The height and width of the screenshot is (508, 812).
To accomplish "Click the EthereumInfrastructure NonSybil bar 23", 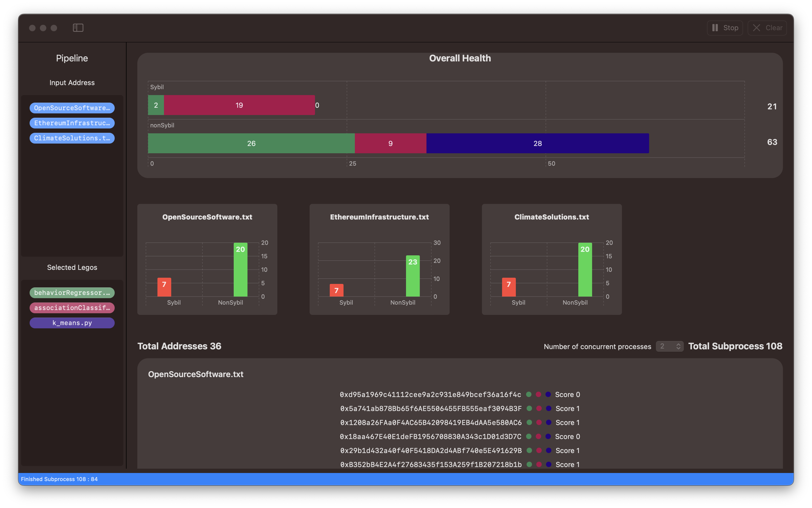I will 413,276.
